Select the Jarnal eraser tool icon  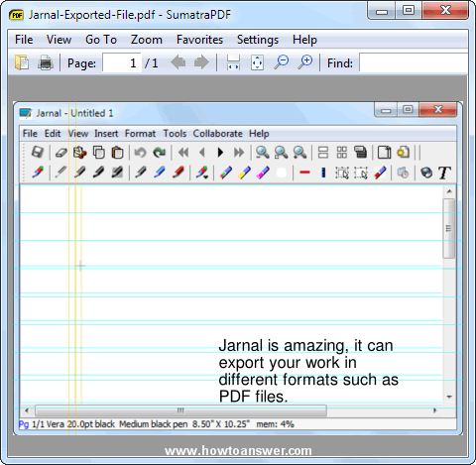61,153
